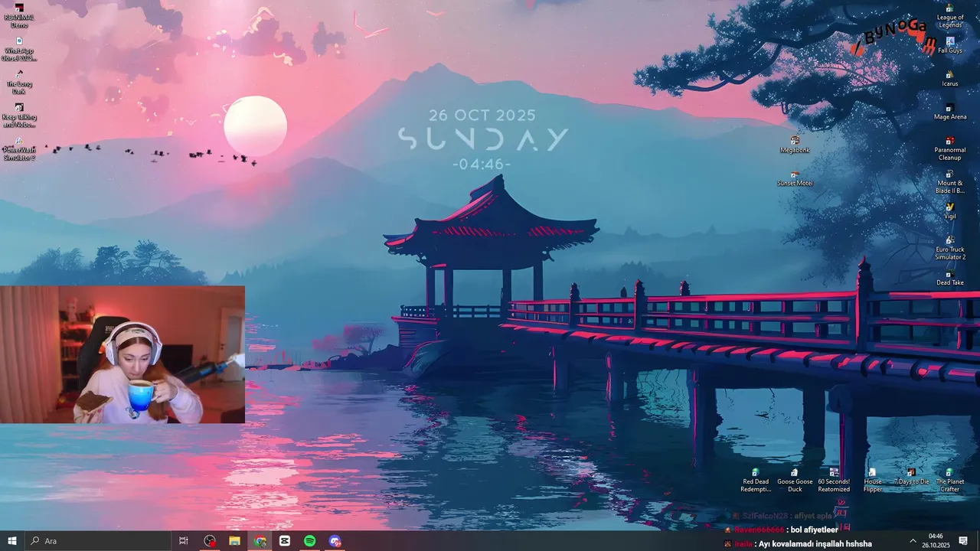Launch The Long Dark shortcut
Image resolution: width=980 pixels, height=551 pixels.
(x=19, y=82)
